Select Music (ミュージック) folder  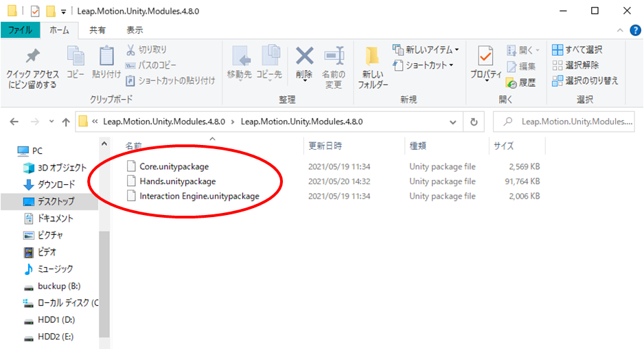[49, 269]
